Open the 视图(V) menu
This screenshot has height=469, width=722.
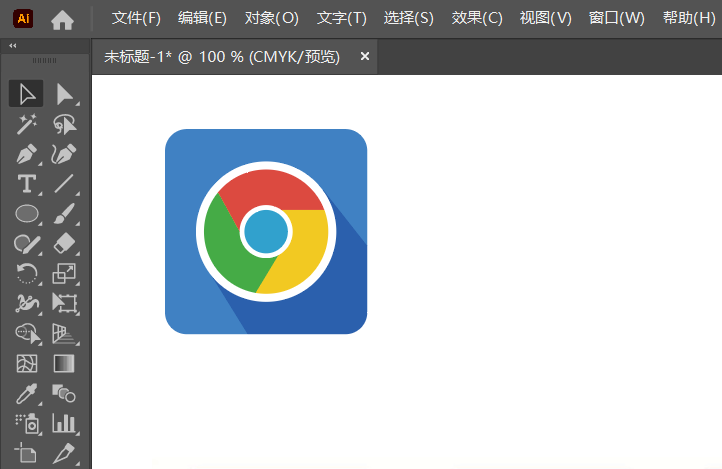pos(546,18)
